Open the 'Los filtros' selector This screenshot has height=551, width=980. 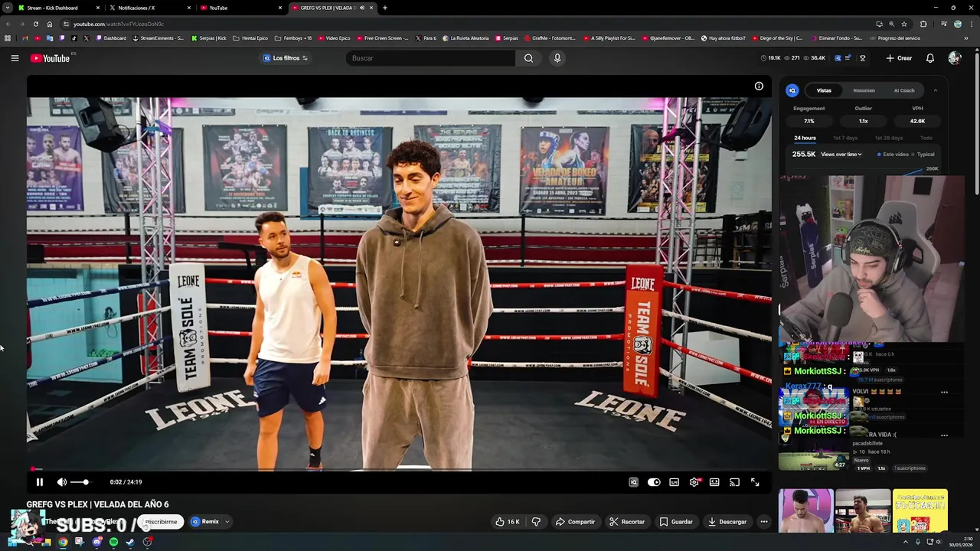(286, 58)
